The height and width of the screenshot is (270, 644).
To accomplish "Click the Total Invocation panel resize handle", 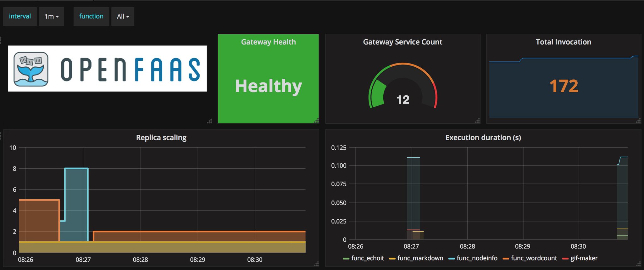I will [x=638, y=121].
